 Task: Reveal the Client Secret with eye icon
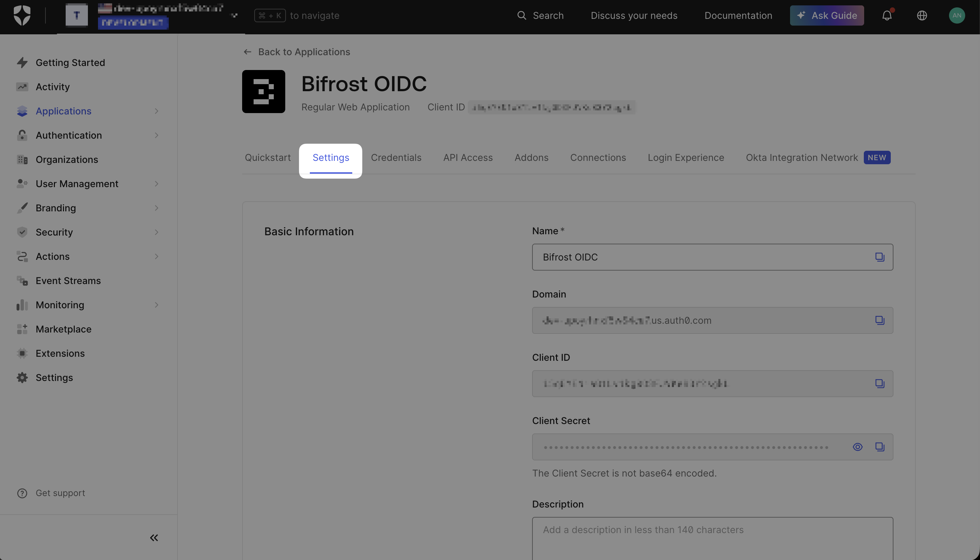point(857,447)
